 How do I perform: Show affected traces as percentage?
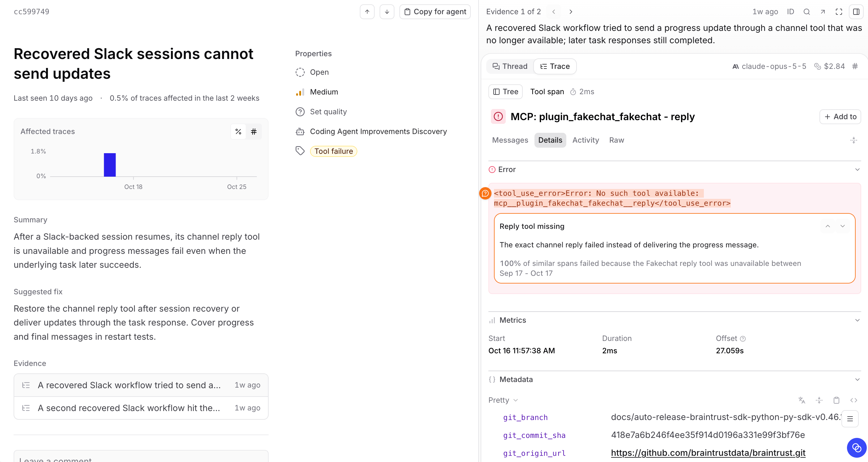coord(238,132)
